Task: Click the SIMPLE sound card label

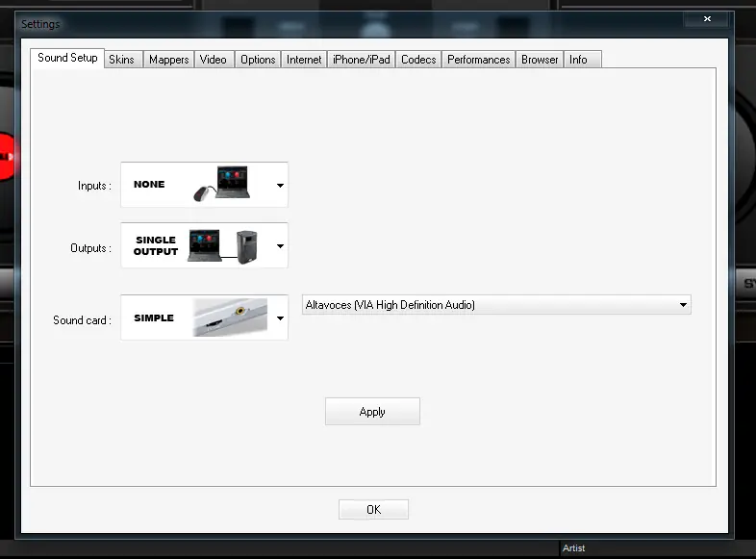Action: 154,318
